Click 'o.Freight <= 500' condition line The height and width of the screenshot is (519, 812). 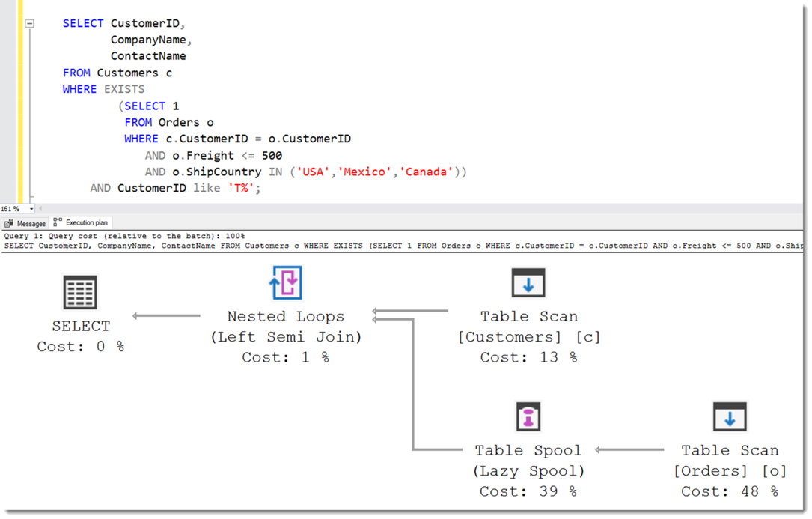(228, 156)
